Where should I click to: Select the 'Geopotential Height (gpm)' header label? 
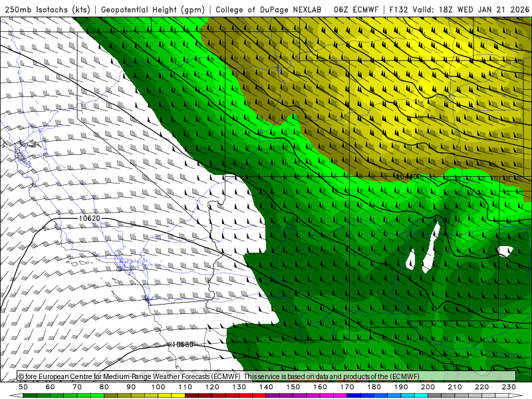[x=153, y=10]
